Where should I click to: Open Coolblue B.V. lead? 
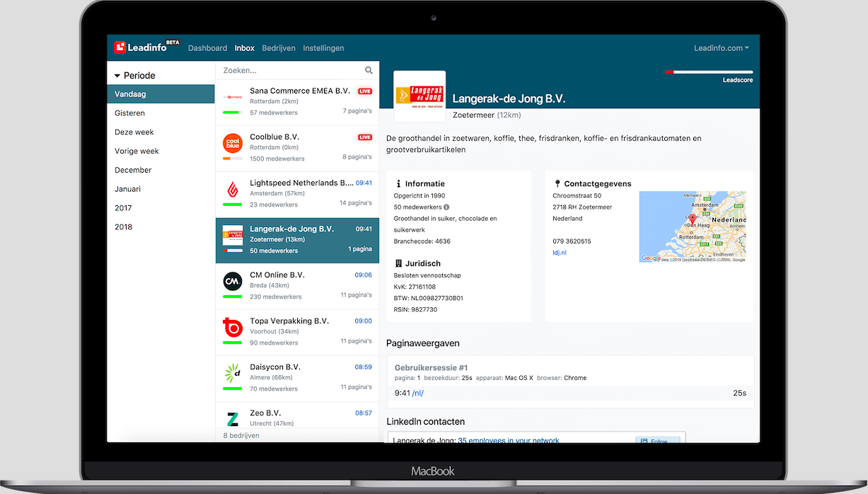(x=297, y=149)
